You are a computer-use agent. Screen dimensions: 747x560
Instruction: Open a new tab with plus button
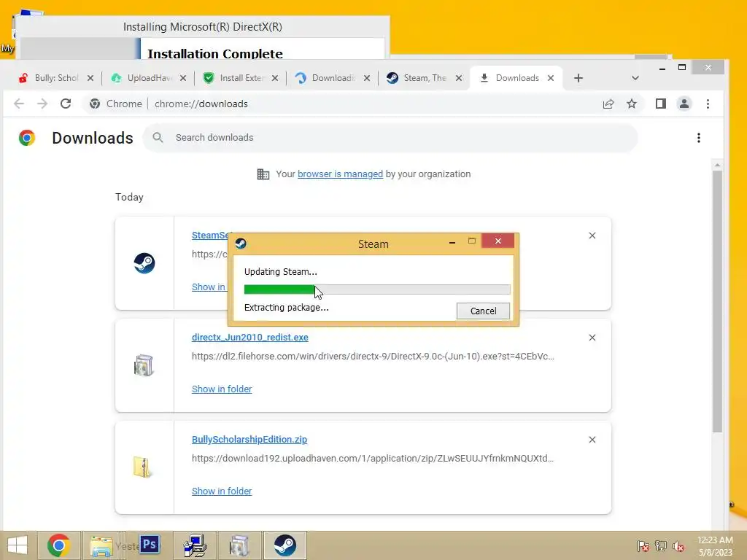578,78
